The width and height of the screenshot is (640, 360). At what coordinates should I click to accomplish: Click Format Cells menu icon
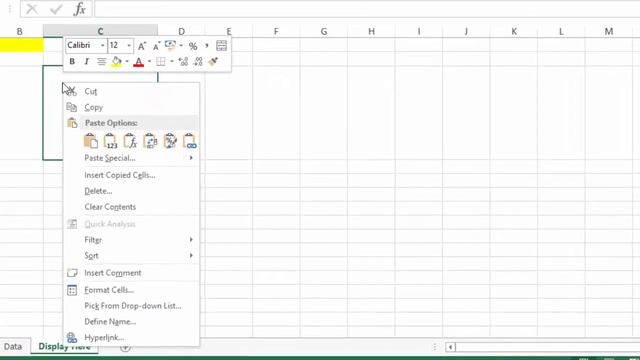[72, 290]
